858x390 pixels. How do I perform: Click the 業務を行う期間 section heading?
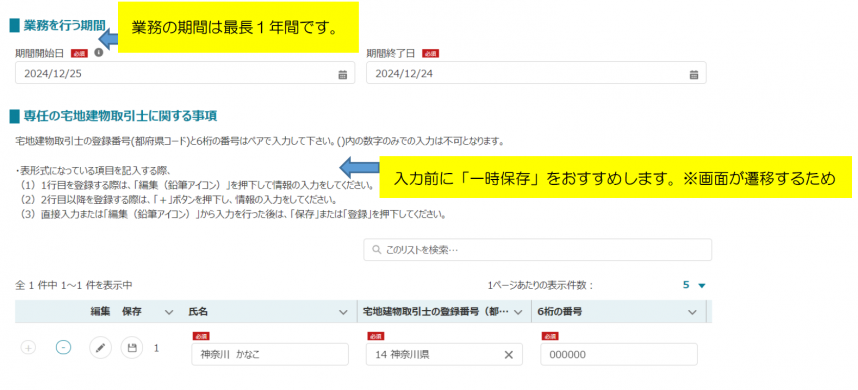click(x=65, y=25)
